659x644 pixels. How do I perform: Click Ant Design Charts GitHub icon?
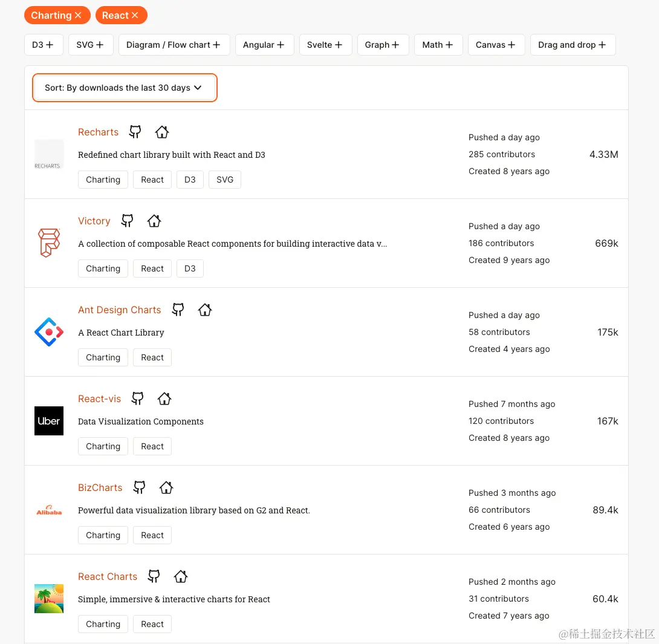pyautogui.click(x=178, y=310)
